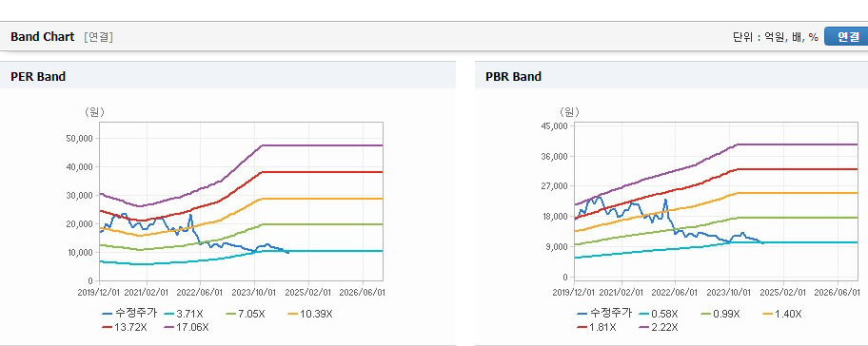Click the (원) unit label above PER chart
868x346 pixels.
[x=94, y=112]
